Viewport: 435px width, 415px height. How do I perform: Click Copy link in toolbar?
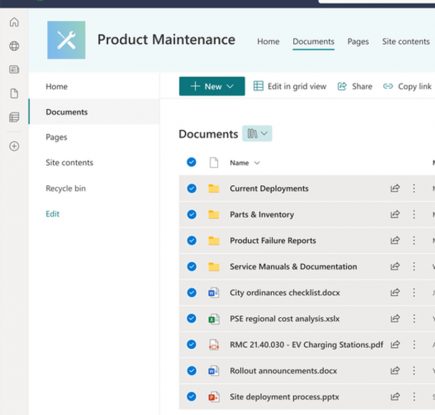(x=407, y=86)
